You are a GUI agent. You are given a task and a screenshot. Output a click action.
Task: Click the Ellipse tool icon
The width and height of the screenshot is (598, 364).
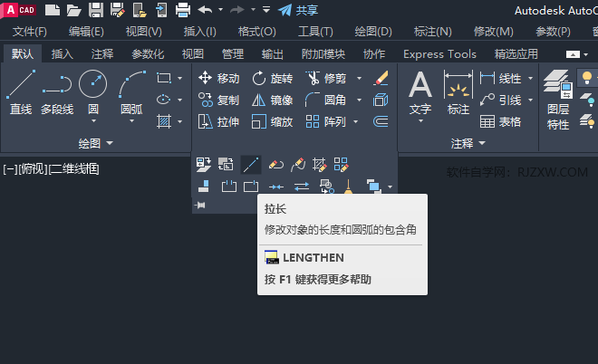click(x=164, y=100)
